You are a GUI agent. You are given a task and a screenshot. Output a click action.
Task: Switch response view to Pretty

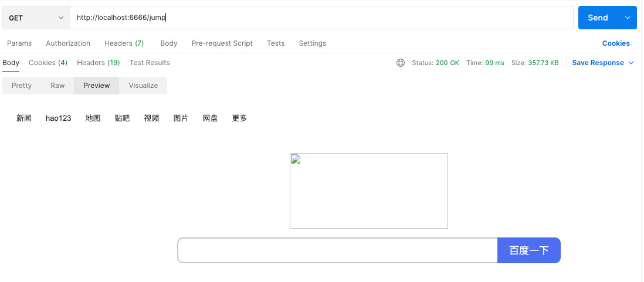pyautogui.click(x=21, y=86)
